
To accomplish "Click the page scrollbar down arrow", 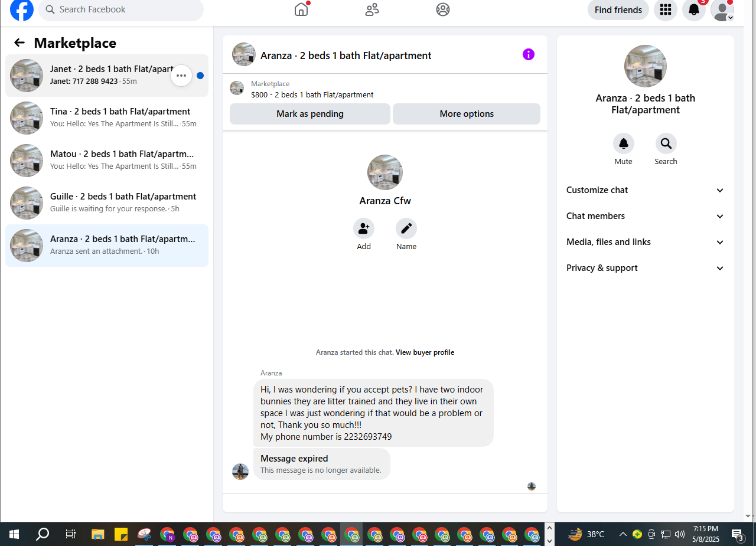I will click(x=748, y=516).
